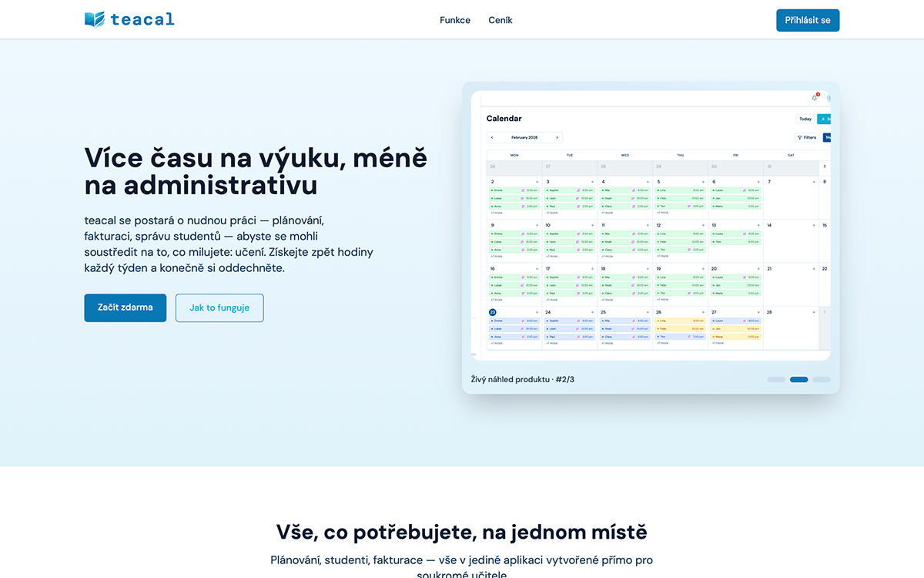Open Filters in the calendar preview
Image resolution: width=924 pixels, height=578 pixels.
(x=806, y=138)
